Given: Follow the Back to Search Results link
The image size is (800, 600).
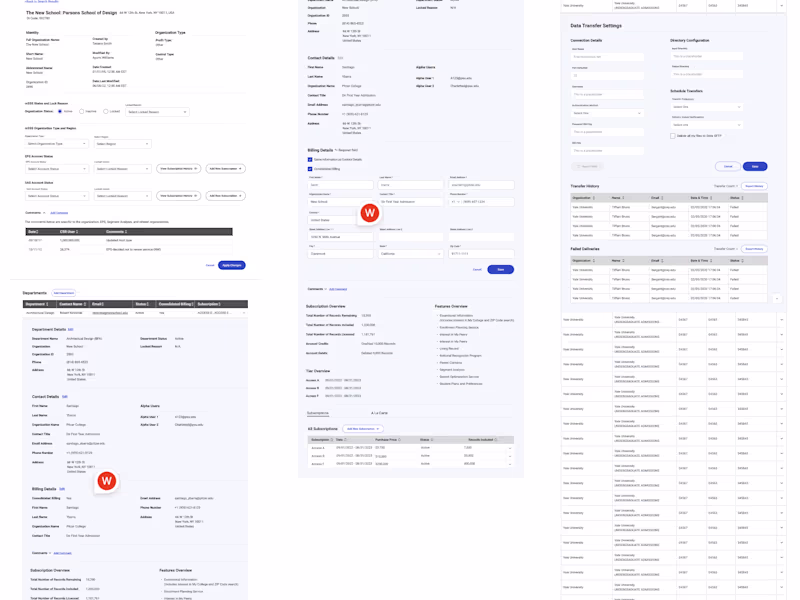Looking at the screenshot, I should click(x=42, y=2).
